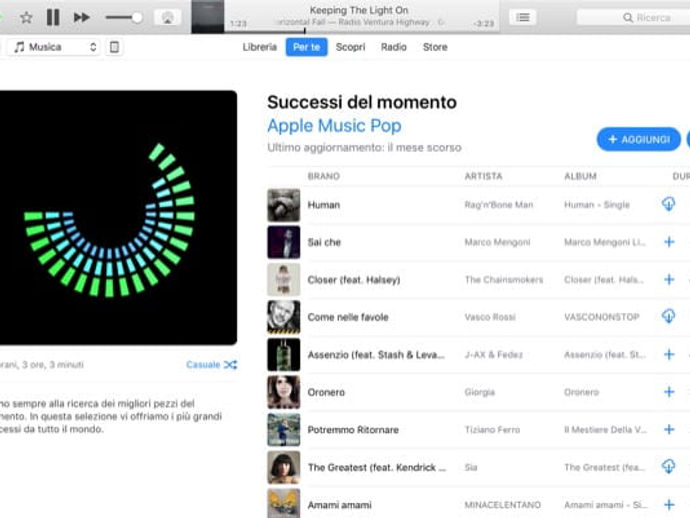Image resolution: width=690 pixels, height=518 pixels.
Task: Select the Closer (feat. Halsey) album thumbnail
Action: [284, 279]
